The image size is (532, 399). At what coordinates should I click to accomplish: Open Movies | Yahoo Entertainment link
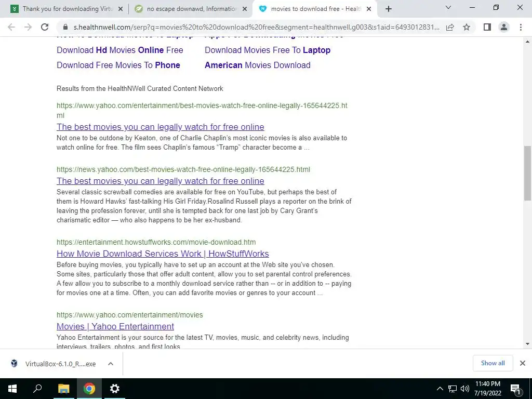[x=115, y=326]
